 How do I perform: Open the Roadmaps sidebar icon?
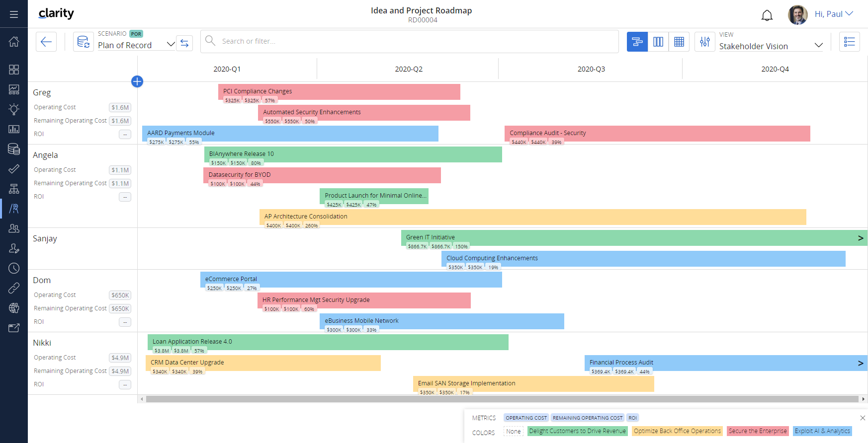[14, 209]
